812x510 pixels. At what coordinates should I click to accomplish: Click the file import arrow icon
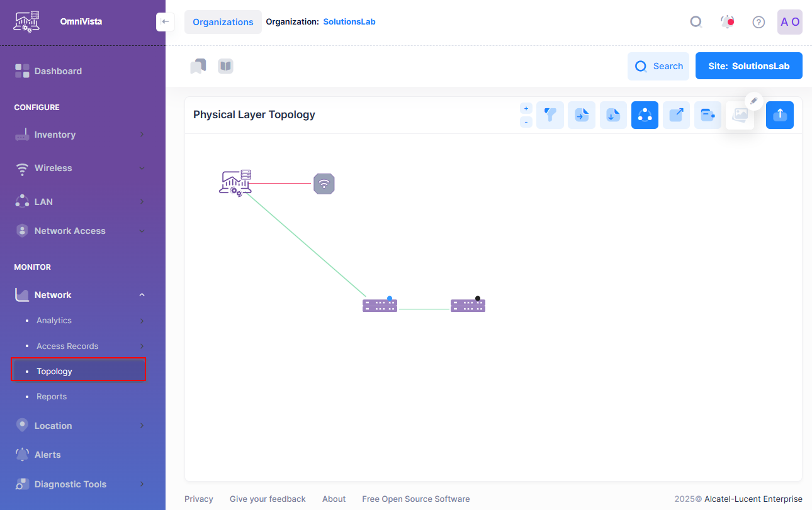pos(582,115)
